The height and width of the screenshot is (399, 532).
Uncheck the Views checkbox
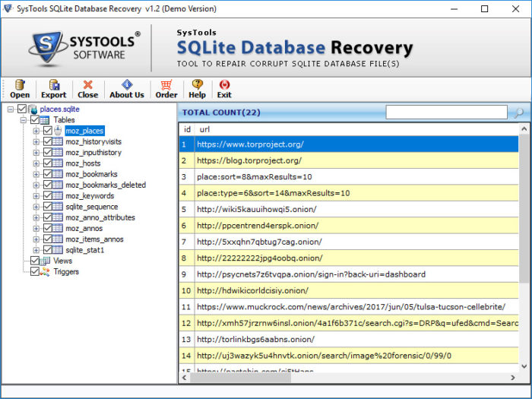[35, 261]
